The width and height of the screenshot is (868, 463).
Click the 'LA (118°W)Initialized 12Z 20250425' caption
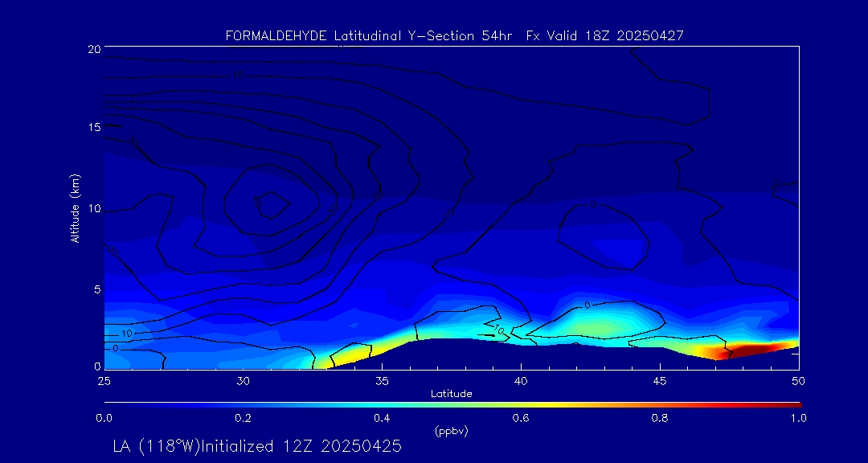pyautogui.click(x=257, y=446)
